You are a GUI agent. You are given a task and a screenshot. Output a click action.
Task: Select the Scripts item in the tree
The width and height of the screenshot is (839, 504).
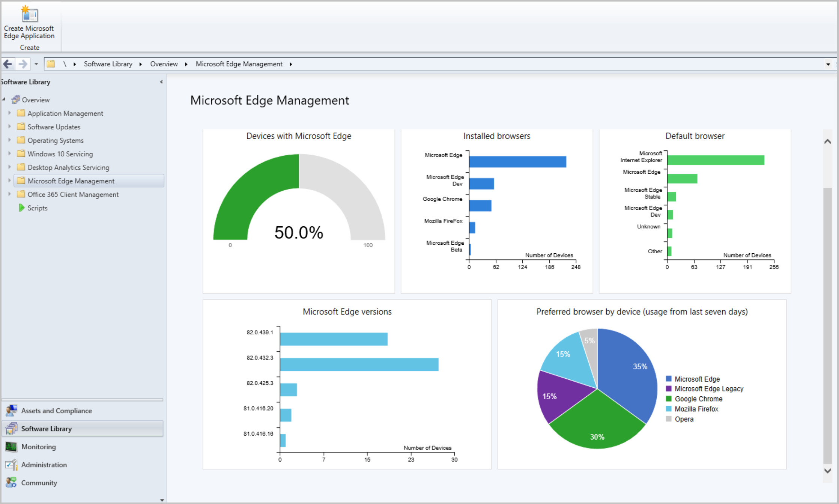(x=38, y=208)
